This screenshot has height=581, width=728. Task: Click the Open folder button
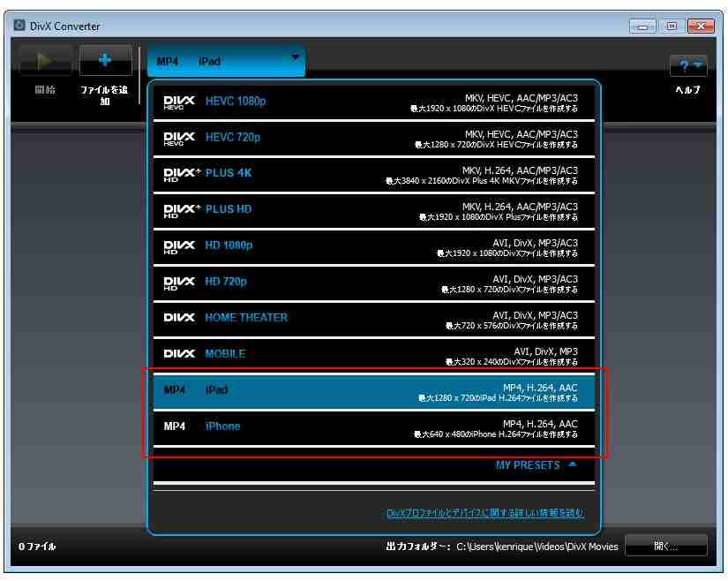[x=666, y=546]
